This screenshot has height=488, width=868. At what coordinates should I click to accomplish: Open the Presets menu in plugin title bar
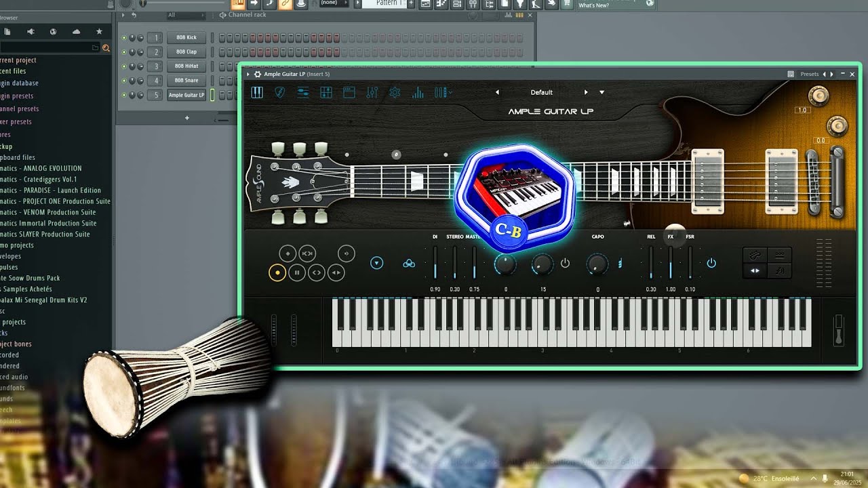click(810, 74)
